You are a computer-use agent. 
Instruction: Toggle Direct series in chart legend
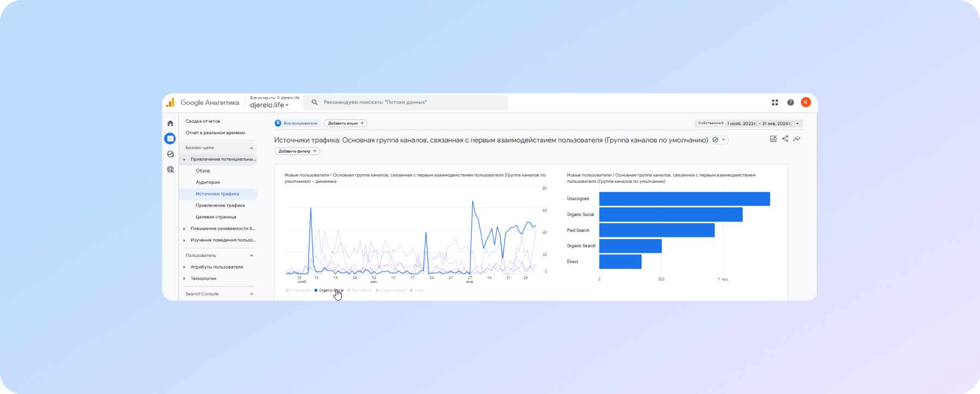[417, 290]
